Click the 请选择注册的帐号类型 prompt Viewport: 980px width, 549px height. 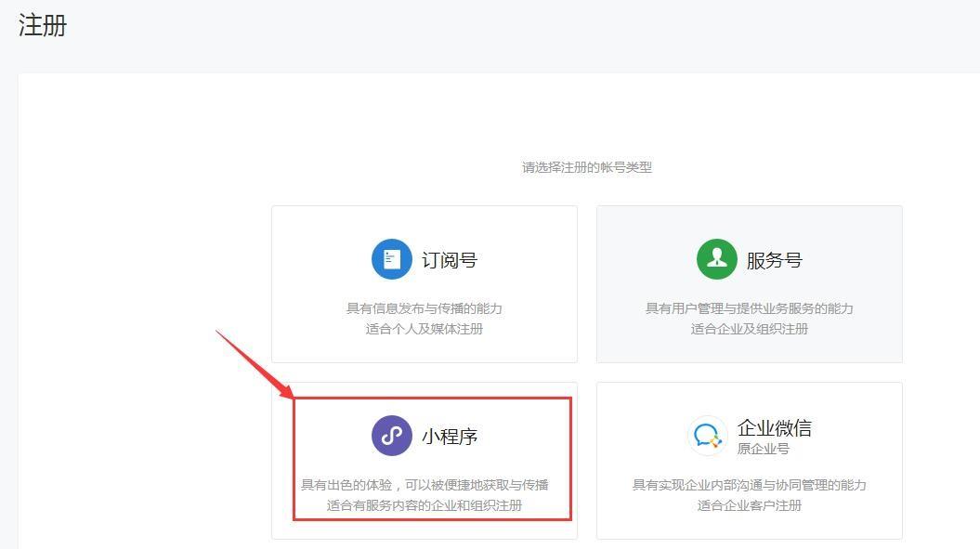587,167
